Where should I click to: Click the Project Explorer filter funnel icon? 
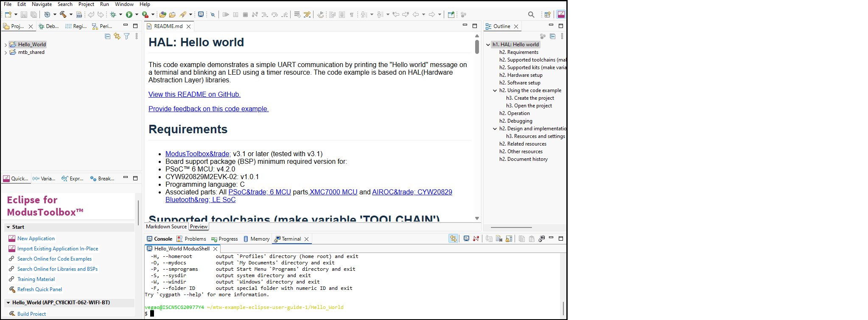(127, 36)
